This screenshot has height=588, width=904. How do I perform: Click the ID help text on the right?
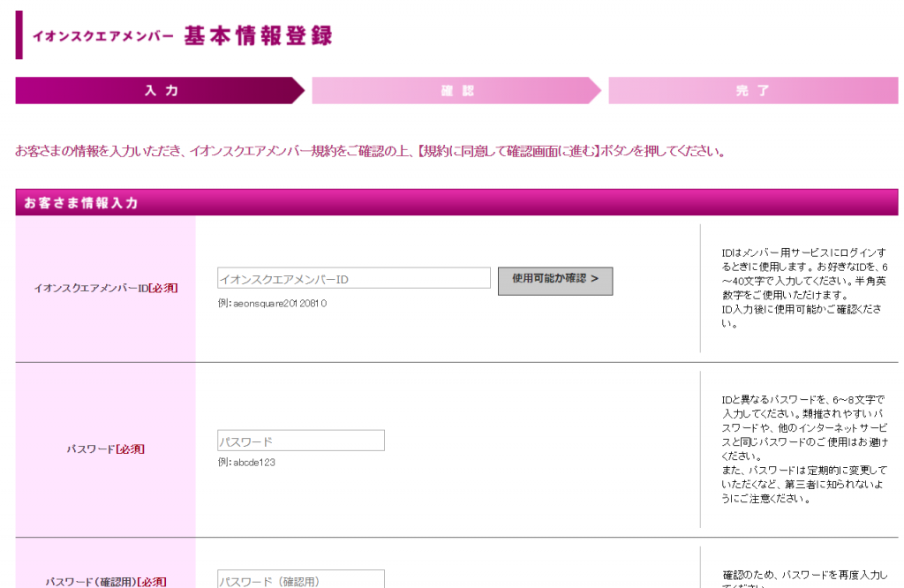point(804,288)
